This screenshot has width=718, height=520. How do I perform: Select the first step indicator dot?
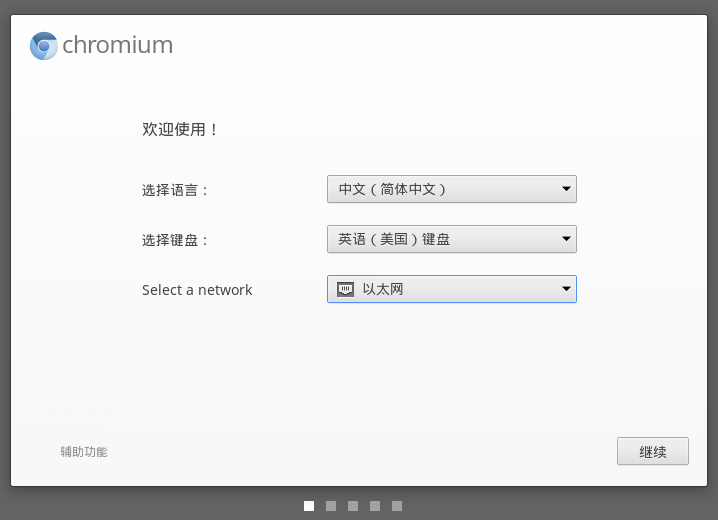tap(309, 506)
